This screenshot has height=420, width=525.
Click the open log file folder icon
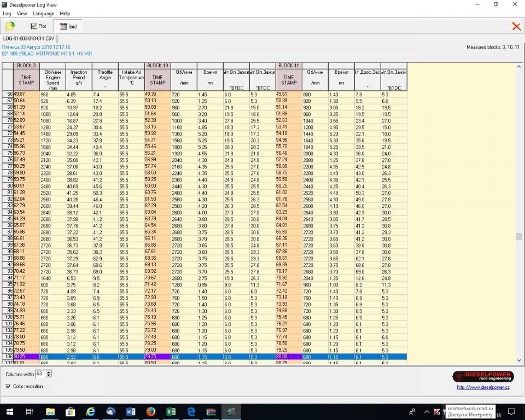pos(10,26)
